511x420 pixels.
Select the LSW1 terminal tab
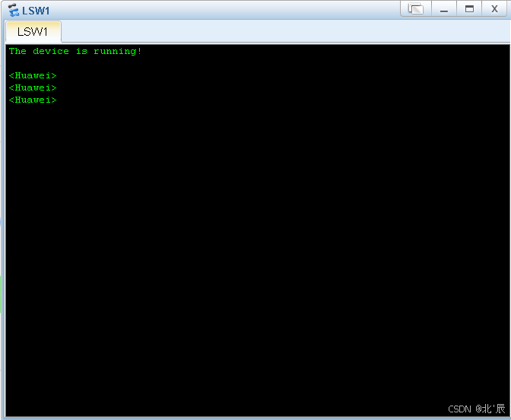pos(33,32)
